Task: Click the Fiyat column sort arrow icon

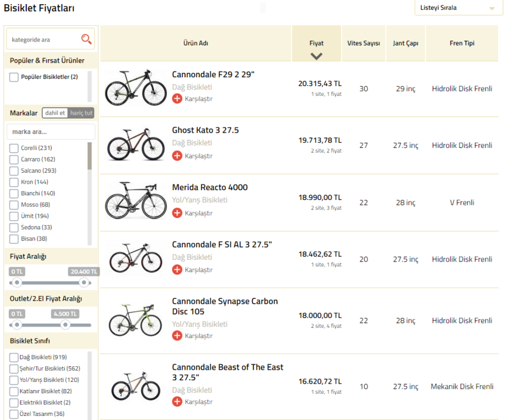Action: [x=316, y=56]
